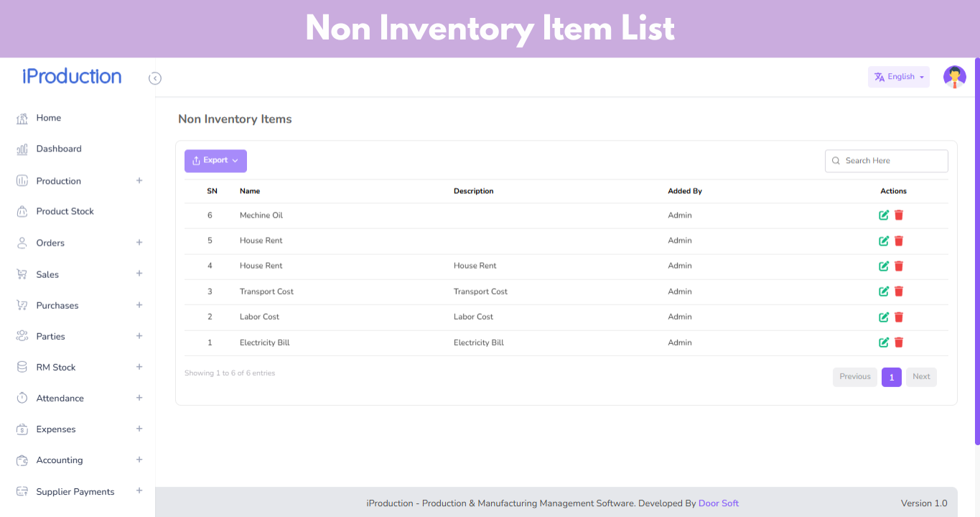Select the Accounting menu entry
The height and width of the screenshot is (517, 980).
pos(59,460)
